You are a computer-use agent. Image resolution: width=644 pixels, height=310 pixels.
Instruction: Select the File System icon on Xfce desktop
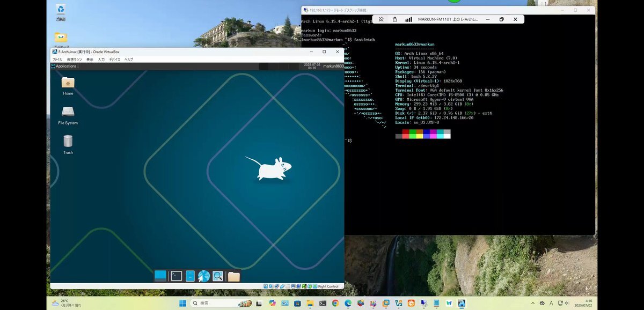(x=68, y=115)
